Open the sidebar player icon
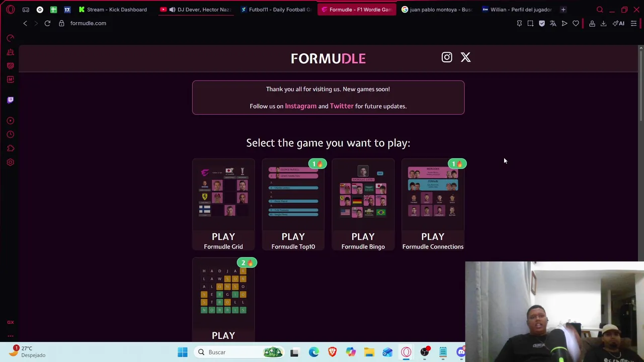The width and height of the screenshot is (644, 362). coord(10,121)
